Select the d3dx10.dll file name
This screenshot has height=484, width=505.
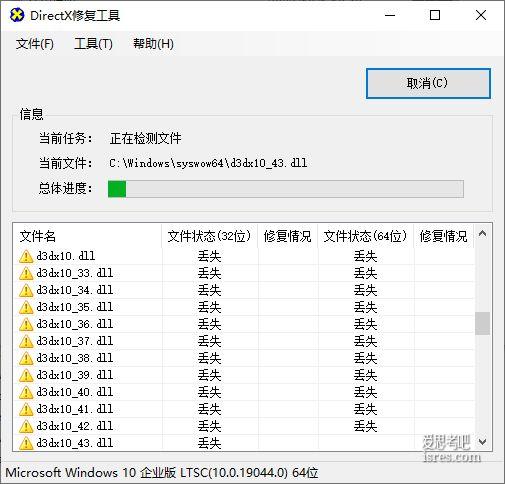66,256
